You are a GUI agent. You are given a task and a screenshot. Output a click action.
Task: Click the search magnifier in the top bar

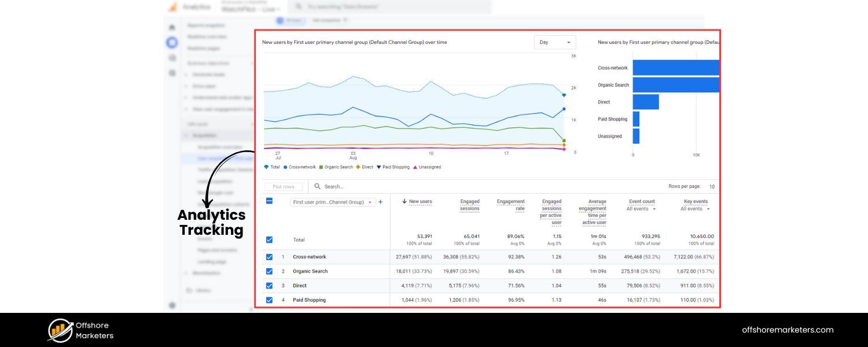(299, 7)
